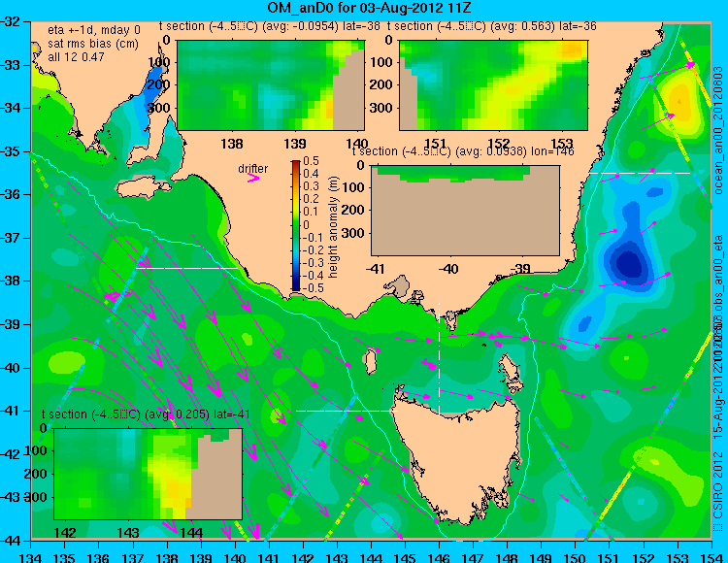Click Kangaroo Island near latitude -36

[144, 187]
